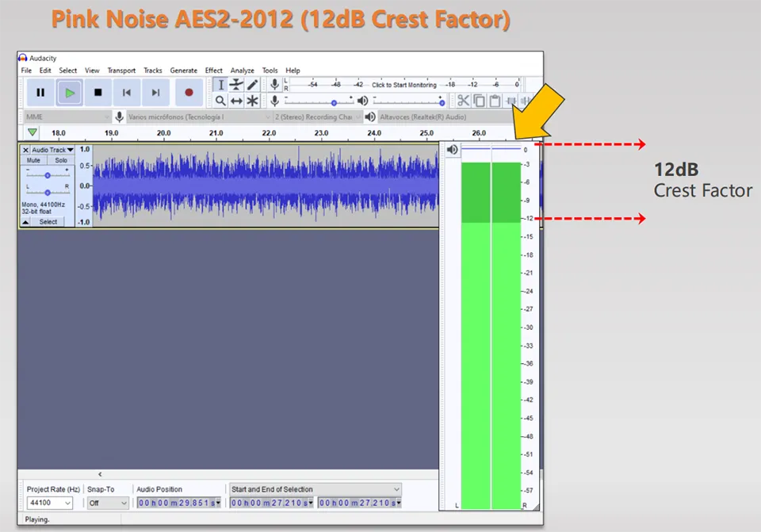Select the Draw (pencil) tool
Image resolution: width=761 pixels, height=532 pixels.
point(252,85)
